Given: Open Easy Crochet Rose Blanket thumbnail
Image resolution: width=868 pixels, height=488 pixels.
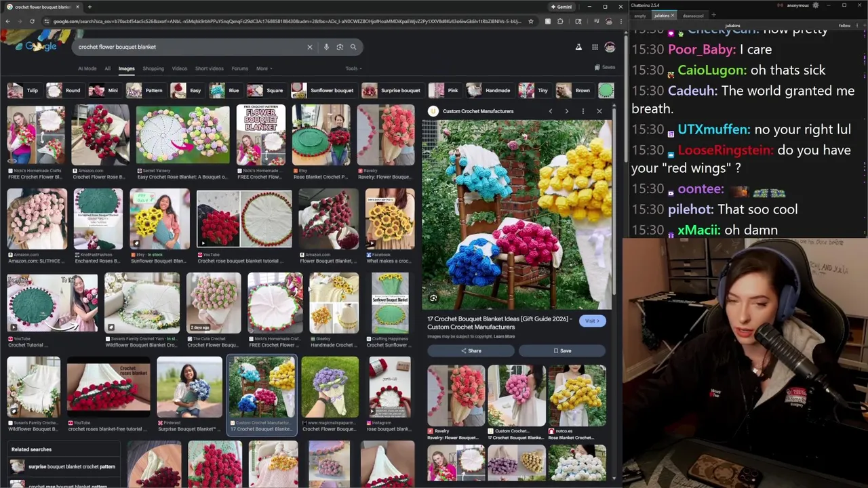Looking at the screenshot, I should point(182,136).
